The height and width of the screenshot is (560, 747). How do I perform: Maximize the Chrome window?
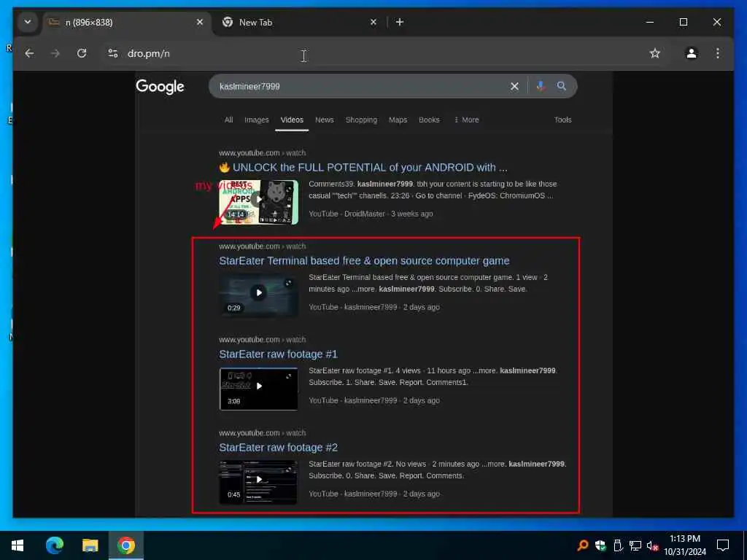click(683, 22)
